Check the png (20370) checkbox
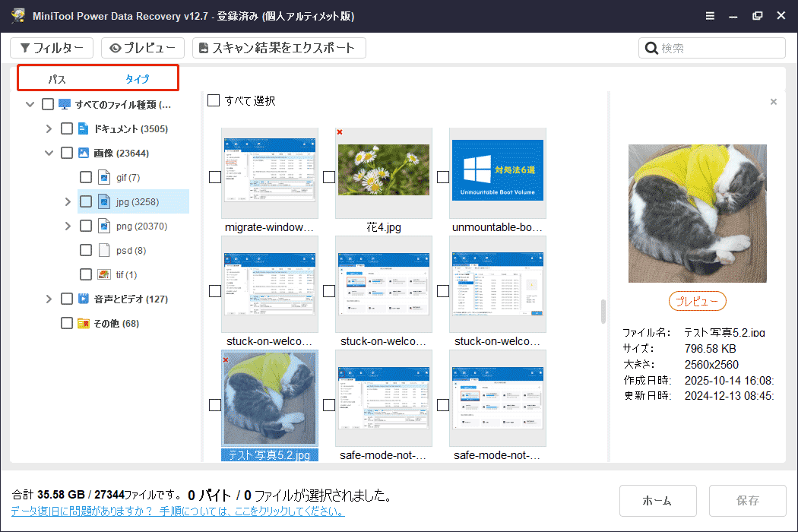Image resolution: width=798 pixels, height=532 pixels. (86, 225)
